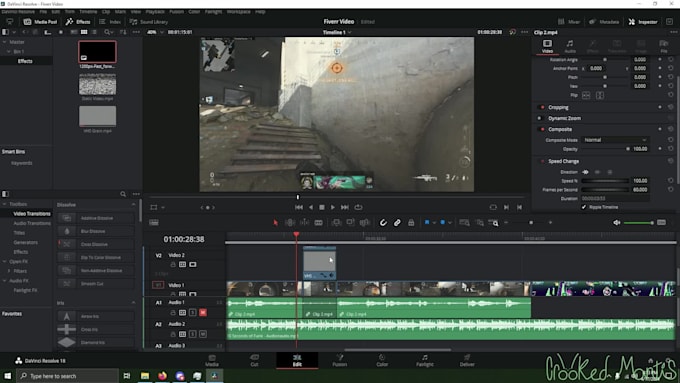Image resolution: width=680 pixels, height=383 pixels.
Task: Switch media pool to thumbnail view
Action: [x=84, y=32]
